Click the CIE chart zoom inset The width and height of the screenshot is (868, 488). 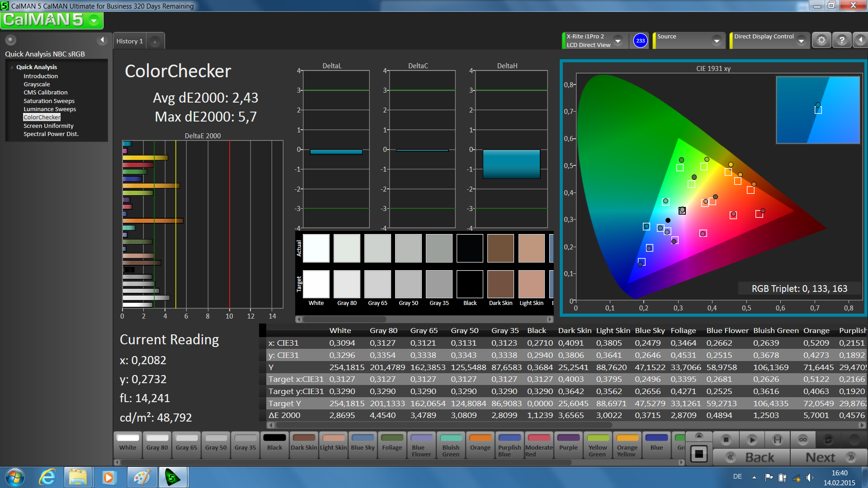[x=818, y=110]
